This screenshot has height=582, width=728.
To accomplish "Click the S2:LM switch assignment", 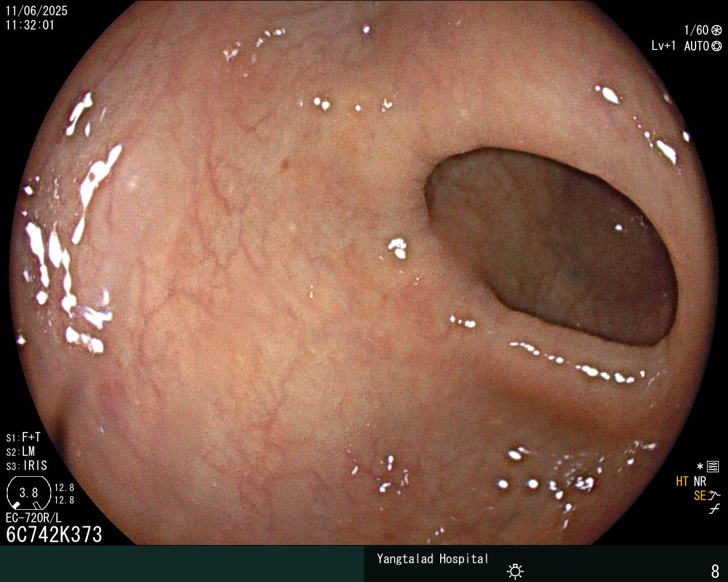I will 20,451.
